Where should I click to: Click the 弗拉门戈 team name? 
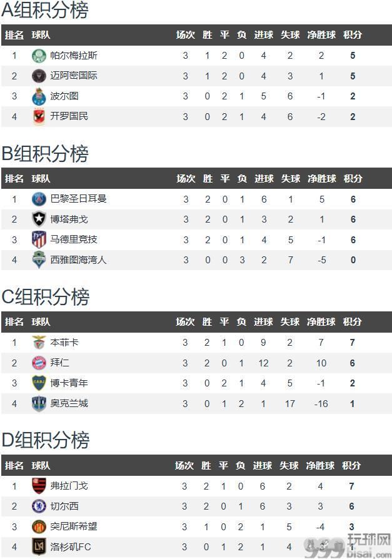[69, 486]
